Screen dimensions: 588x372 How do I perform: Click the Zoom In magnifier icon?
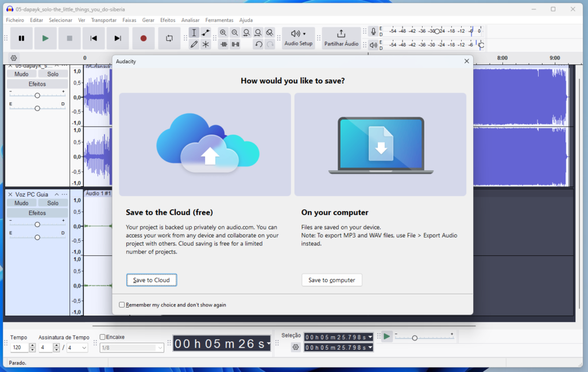pyautogui.click(x=223, y=33)
